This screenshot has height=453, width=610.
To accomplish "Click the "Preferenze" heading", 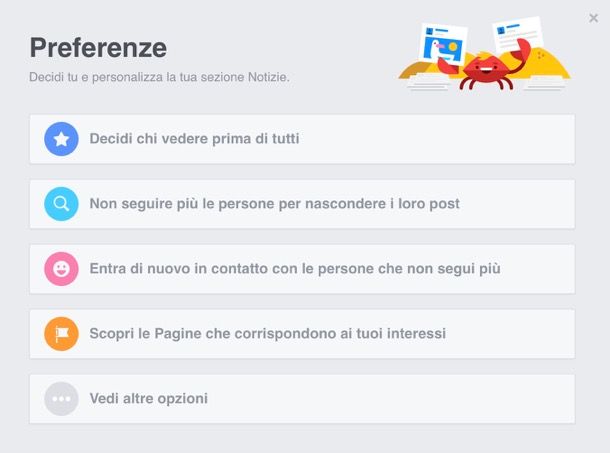I will point(98,48).
